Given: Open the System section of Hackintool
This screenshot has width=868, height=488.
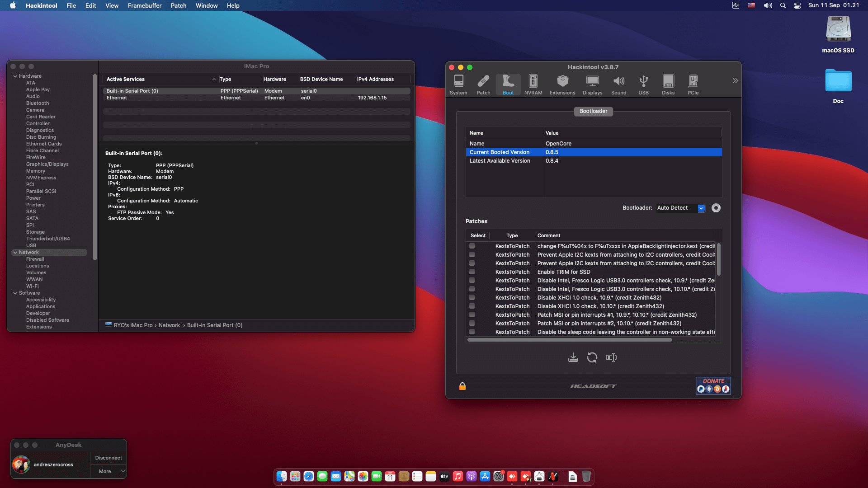Looking at the screenshot, I should pos(458,84).
